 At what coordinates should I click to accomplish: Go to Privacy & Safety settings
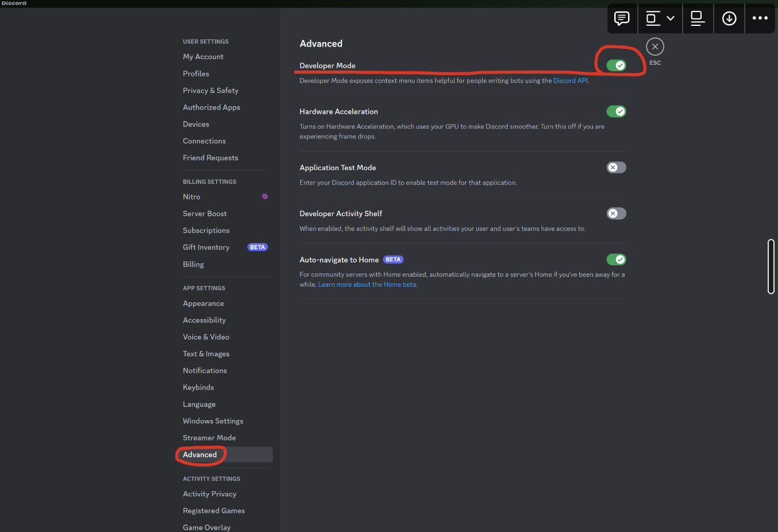(x=211, y=91)
